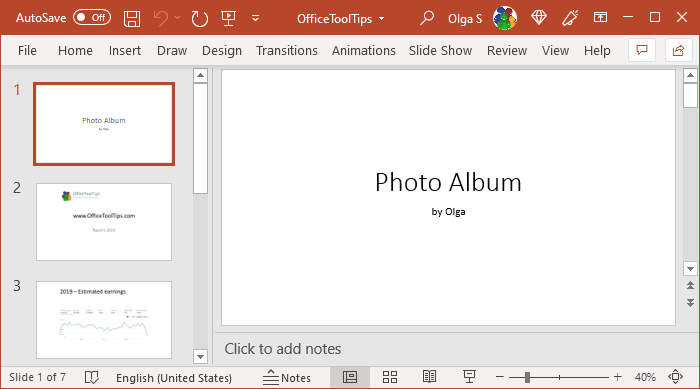Start presentation from beginning icon
Screen dimensions: 700x389
(x=228, y=18)
